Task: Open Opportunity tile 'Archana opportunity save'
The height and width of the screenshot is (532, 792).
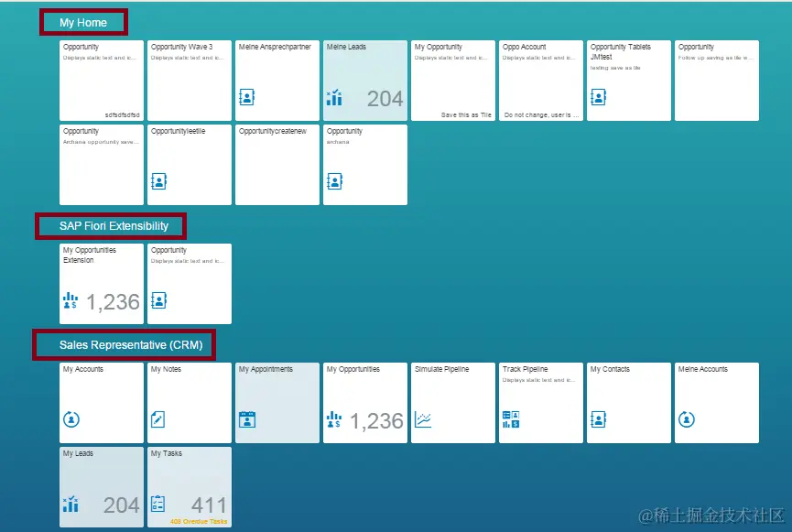Action: (x=102, y=165)
